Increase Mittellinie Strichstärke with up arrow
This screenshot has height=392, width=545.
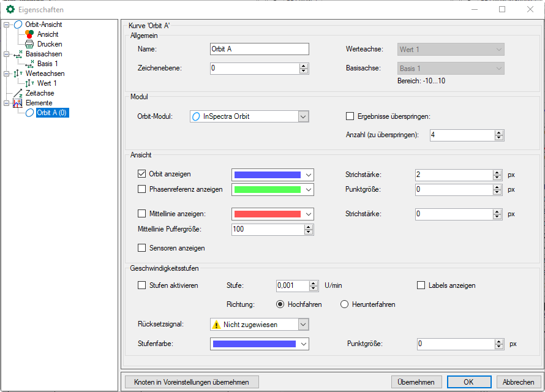pyautogui.click(x=497, y=212)
